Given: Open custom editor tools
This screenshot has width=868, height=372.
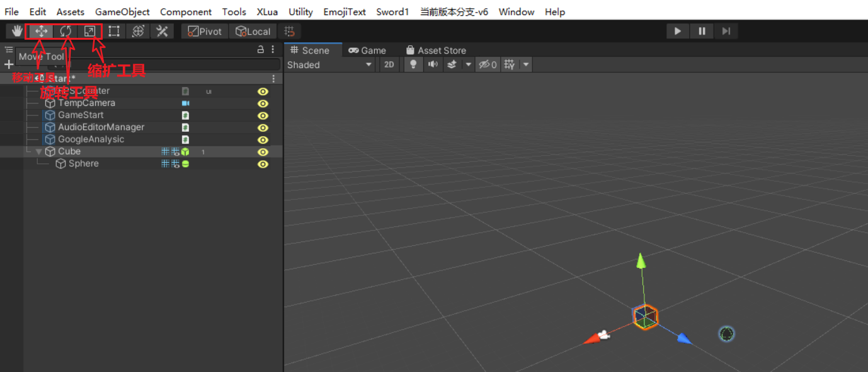Looking at the screenshot, I should [x=163, y=31].
